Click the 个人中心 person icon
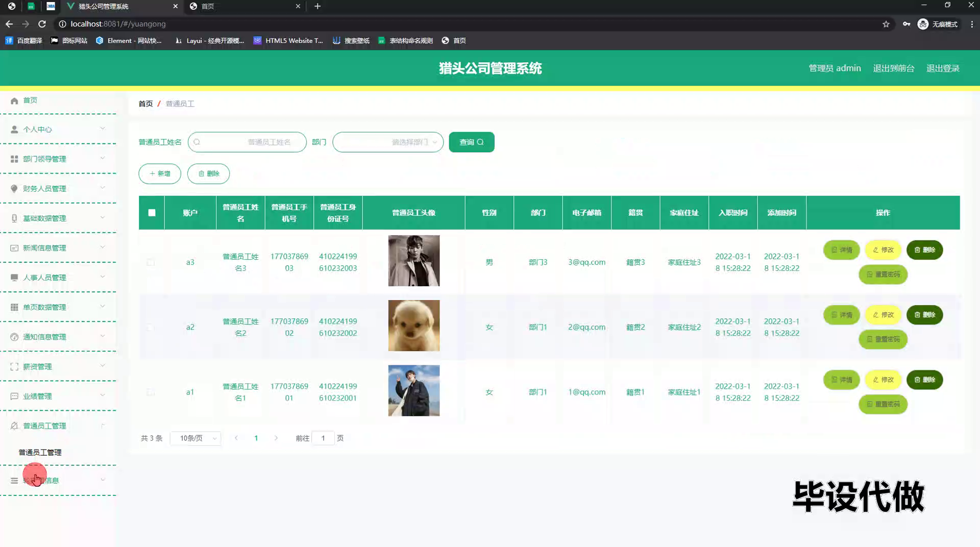 [x=14, y=130]
